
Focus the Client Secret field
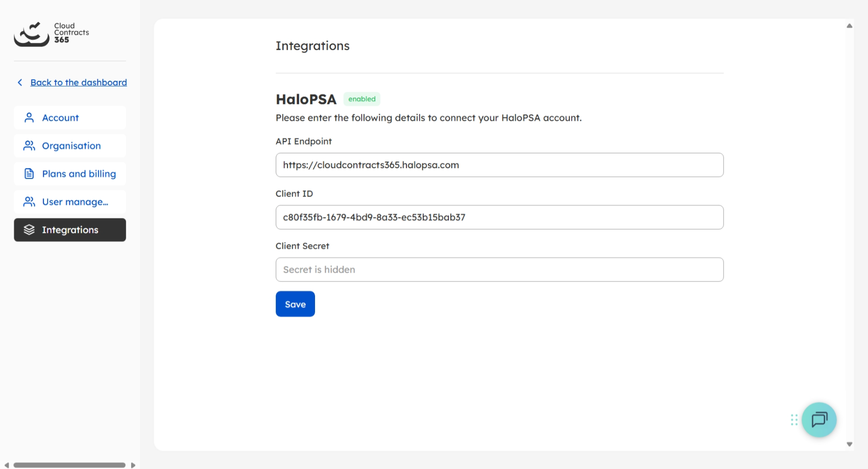coord(499,269)
